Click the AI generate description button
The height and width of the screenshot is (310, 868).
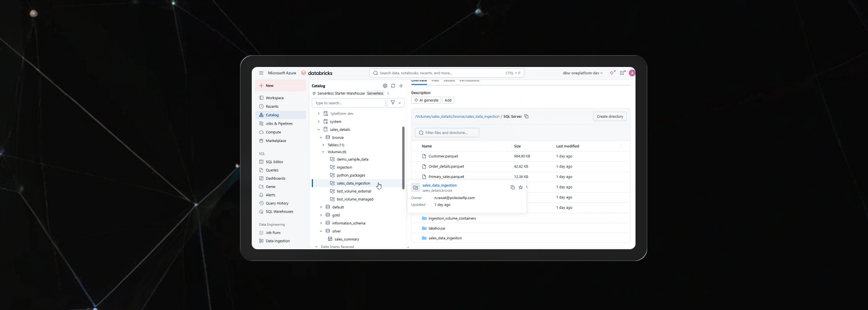426,100
